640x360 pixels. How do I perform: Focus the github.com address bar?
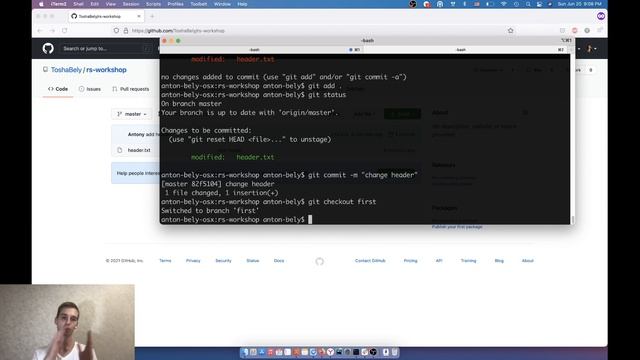tap(310, 31)
